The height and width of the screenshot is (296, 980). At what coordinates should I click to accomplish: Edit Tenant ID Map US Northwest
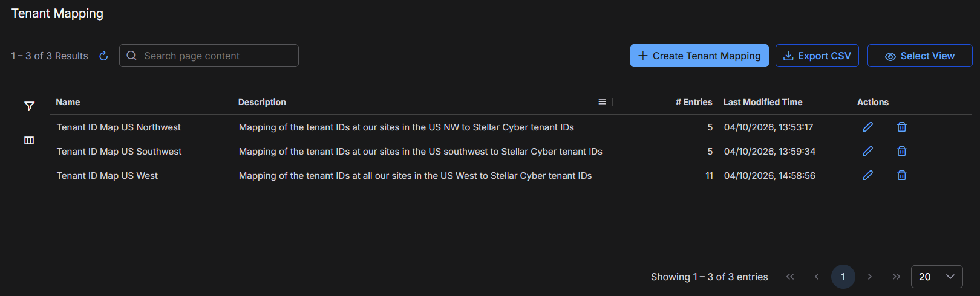(x=867, y=127)
